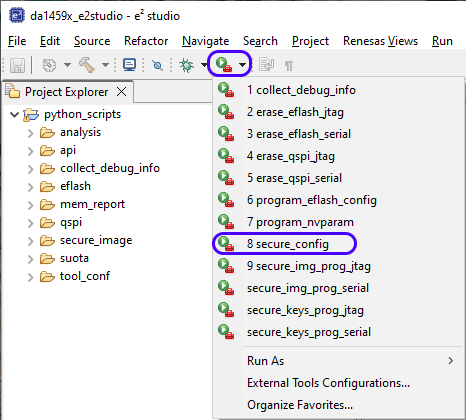The image size is (466, 420).
Task: Run secure_img_prog_serial tool
Action: [x=338, y=288]
